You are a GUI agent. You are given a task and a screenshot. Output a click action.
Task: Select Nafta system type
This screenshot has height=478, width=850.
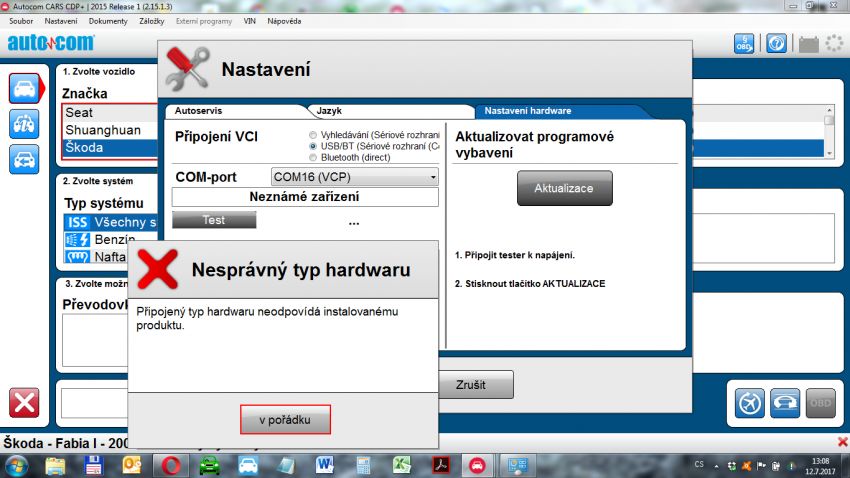[96, 256]
